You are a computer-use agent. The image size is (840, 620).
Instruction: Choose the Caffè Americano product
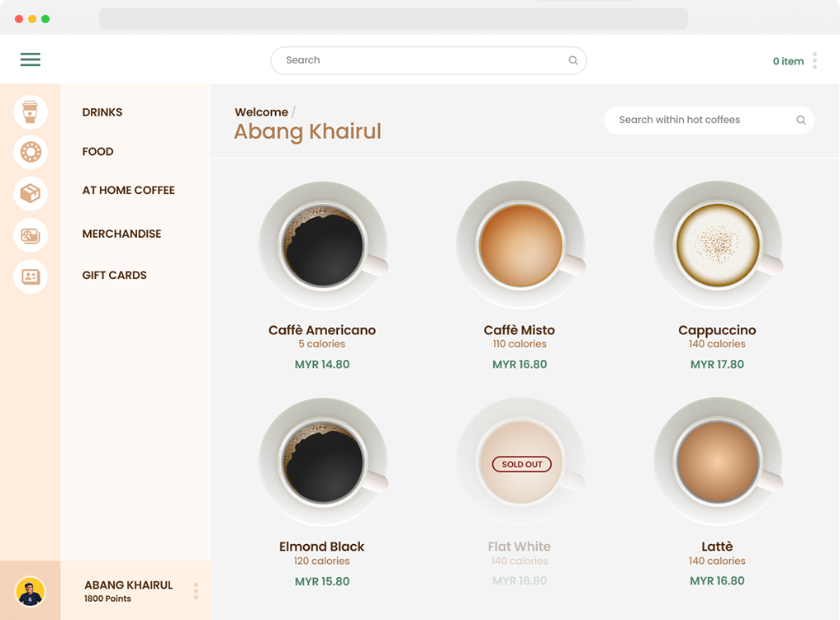[x=322, y=330]
